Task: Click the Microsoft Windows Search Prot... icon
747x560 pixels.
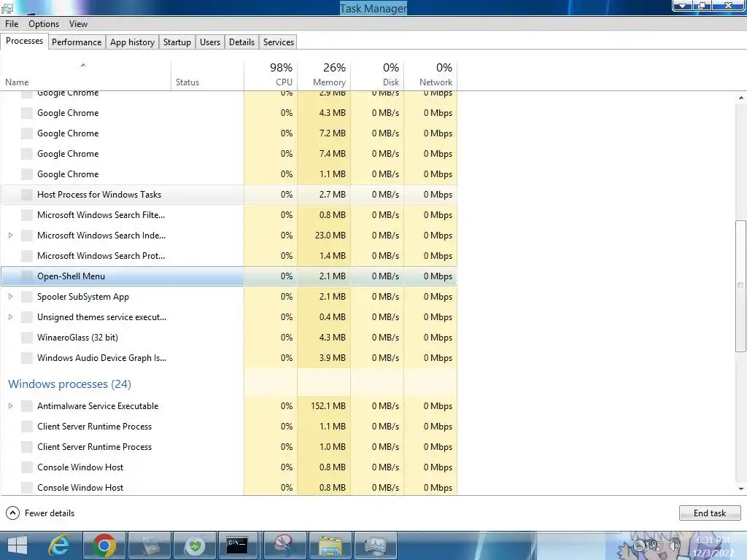Action: tap(27, 256)
